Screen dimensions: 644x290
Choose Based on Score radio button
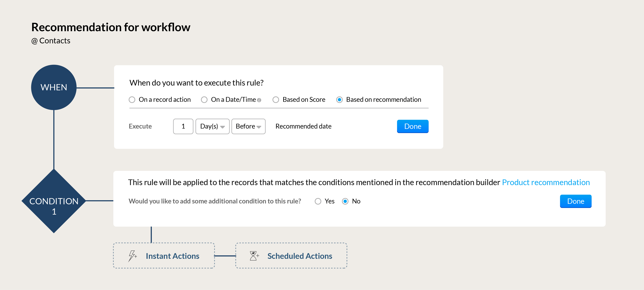click(276, 100)
